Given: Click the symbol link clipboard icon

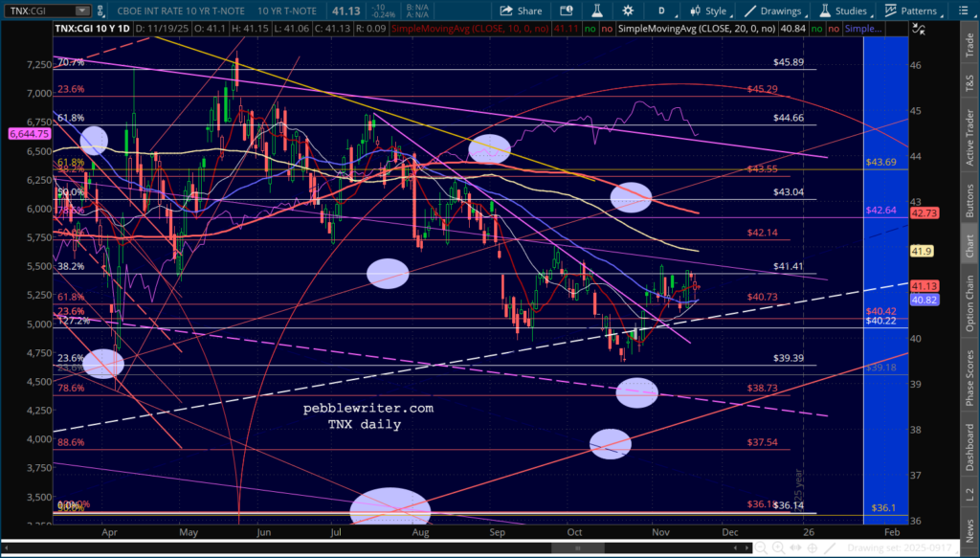Looking at the screenshot, I should [x=101, y=11].
